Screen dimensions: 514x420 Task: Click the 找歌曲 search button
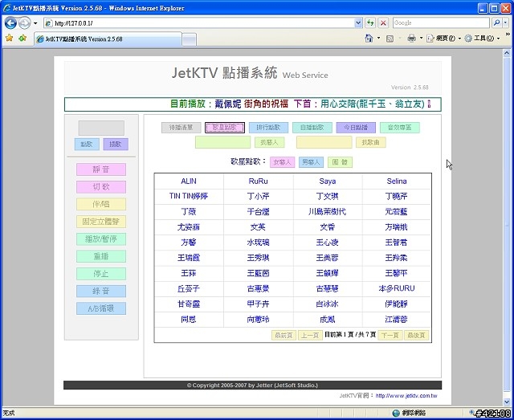(x=371, y=143)
